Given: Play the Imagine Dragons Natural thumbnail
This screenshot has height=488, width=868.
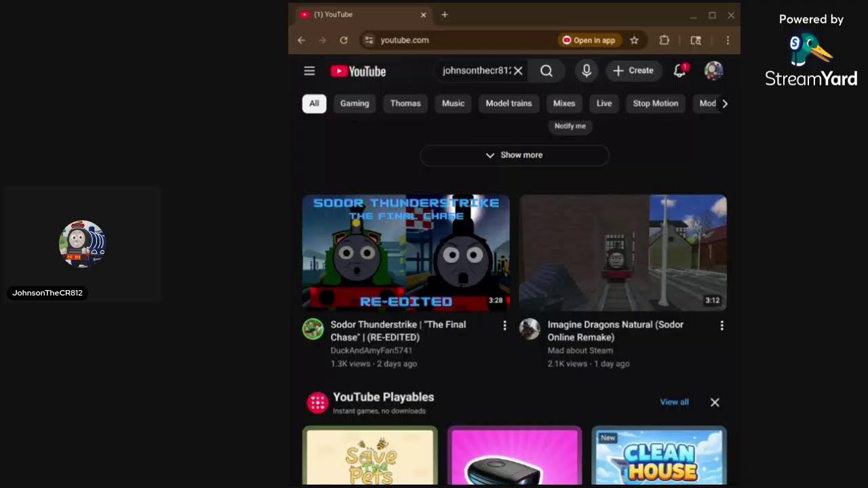Looking at the screenshot, I should click(x=623, y=253).
